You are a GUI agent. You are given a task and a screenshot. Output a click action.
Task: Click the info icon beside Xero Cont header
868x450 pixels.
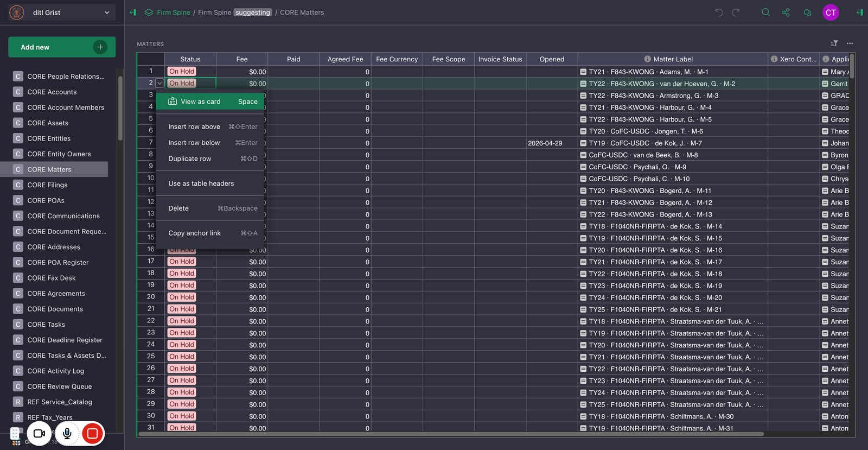pos(774,59)
